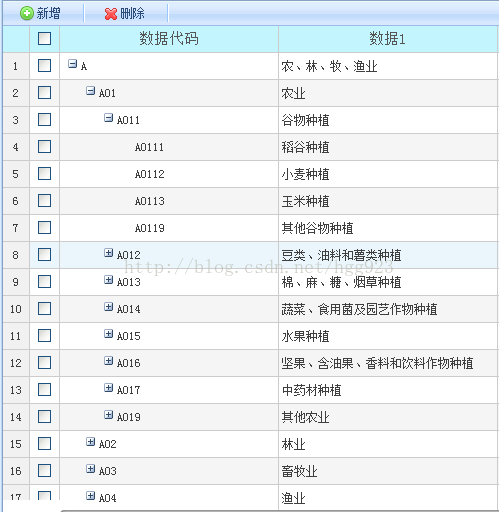Collapse the A011 tree node
Viewport: 499px width, 512px height.
tap(108, 118)
